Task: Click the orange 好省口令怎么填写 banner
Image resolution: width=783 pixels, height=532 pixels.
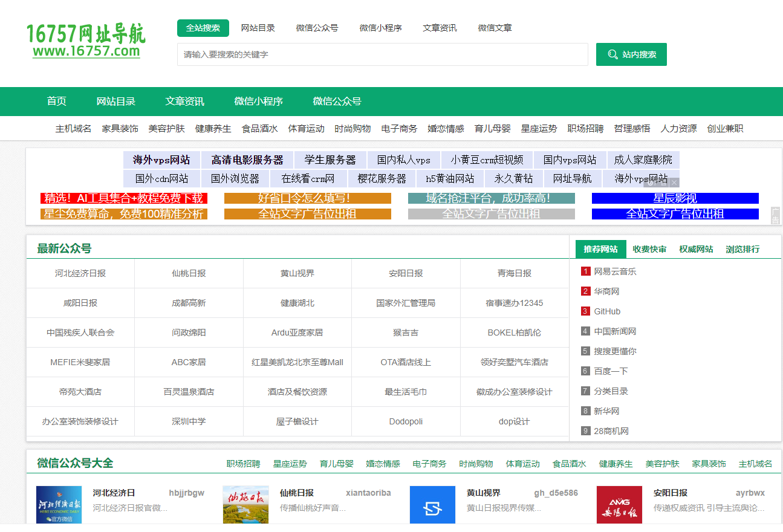Action: 308,198
